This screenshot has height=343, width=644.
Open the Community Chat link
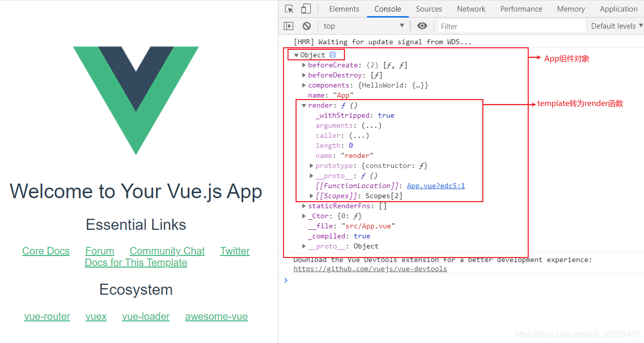tap(167, 251)
